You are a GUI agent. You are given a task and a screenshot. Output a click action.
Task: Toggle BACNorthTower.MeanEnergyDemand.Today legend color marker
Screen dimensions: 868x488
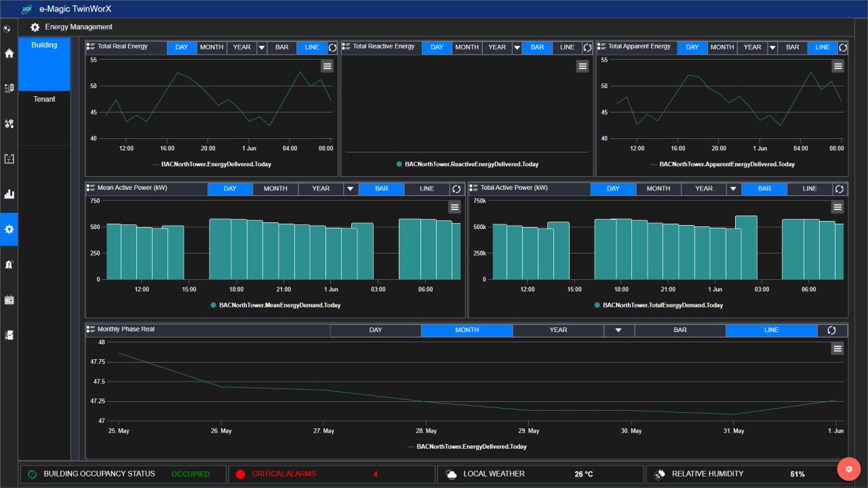(215, 305)
